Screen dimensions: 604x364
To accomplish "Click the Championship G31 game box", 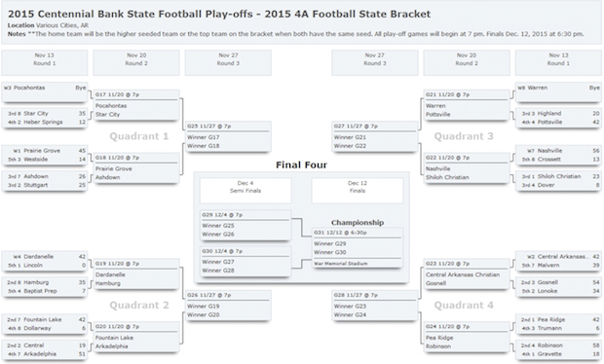I will (x=358, y=248).
